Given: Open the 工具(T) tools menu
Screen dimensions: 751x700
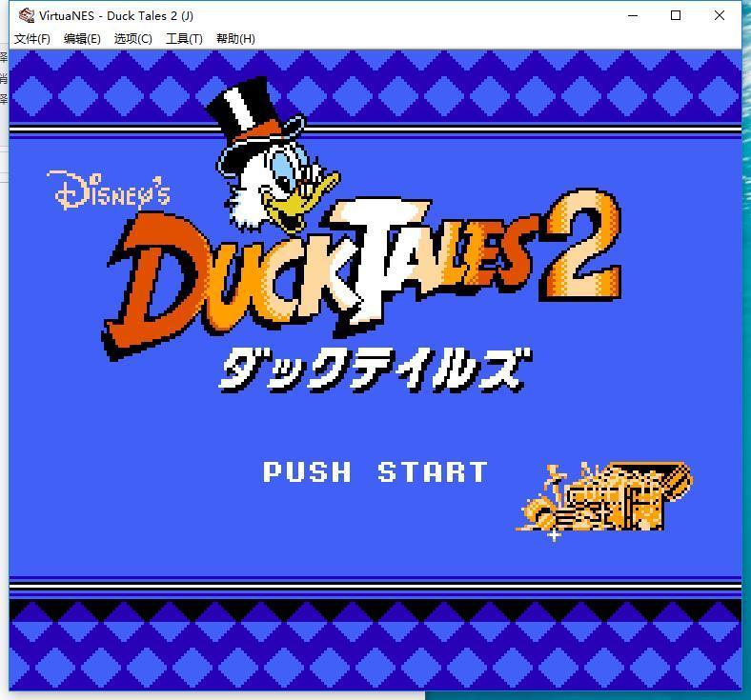Looking at the screenshot, I should click(184, 39).
